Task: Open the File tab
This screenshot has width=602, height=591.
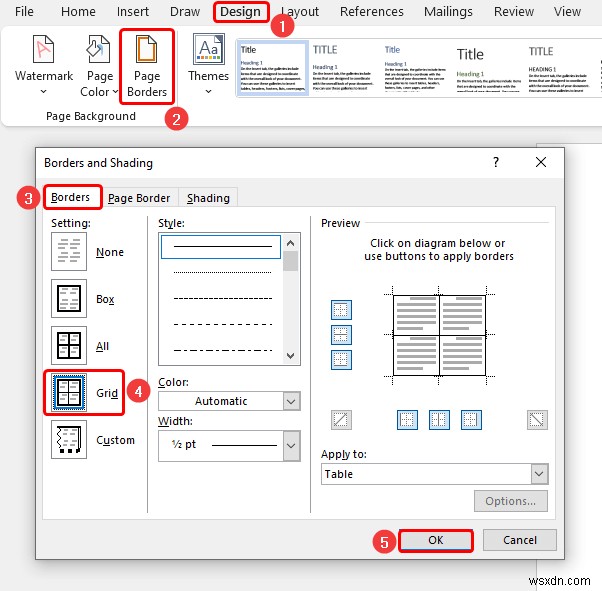Action: click(x=24, y=12)
